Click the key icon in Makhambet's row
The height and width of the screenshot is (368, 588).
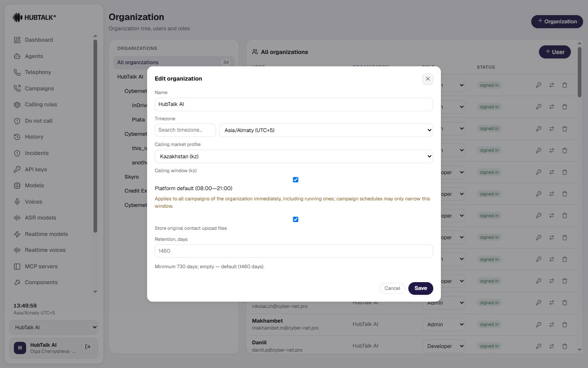point(539,324)
